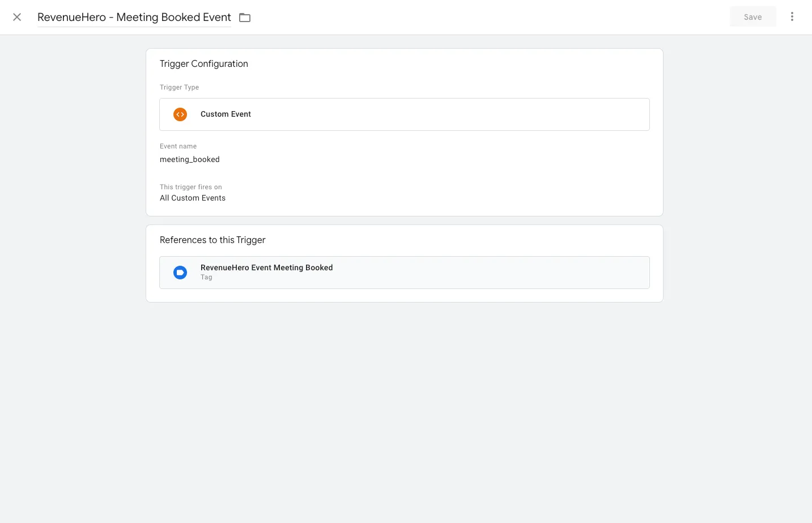Open the three-dot more actions menu
812x523 pixels.
792,17
